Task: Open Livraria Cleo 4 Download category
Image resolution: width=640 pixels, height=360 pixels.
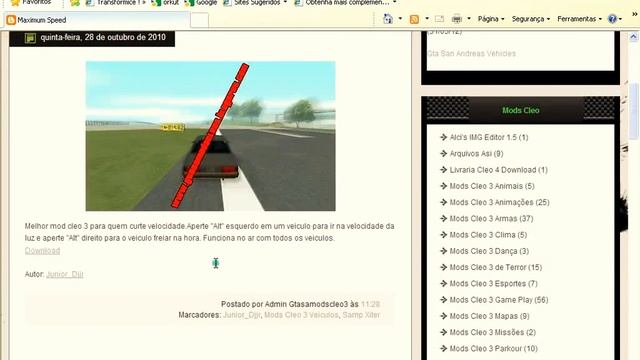Action: click(x=498, y=170)
